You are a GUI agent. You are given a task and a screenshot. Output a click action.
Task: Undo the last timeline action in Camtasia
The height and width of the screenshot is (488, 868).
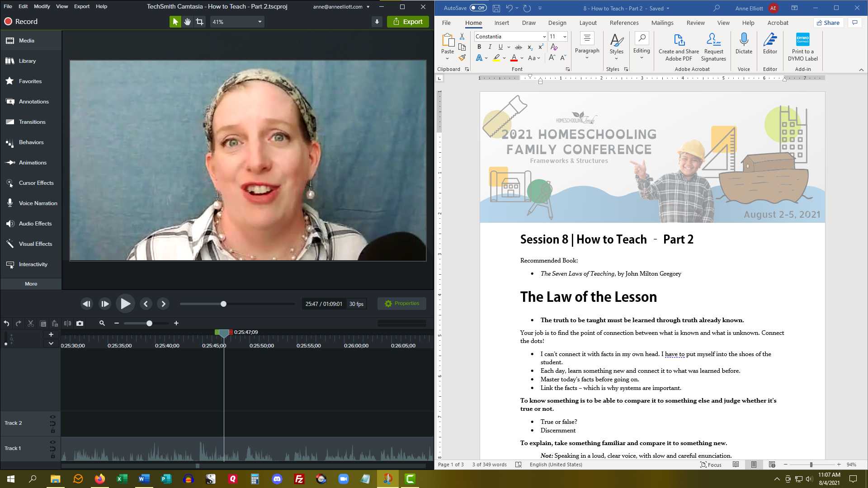(6, 324)
